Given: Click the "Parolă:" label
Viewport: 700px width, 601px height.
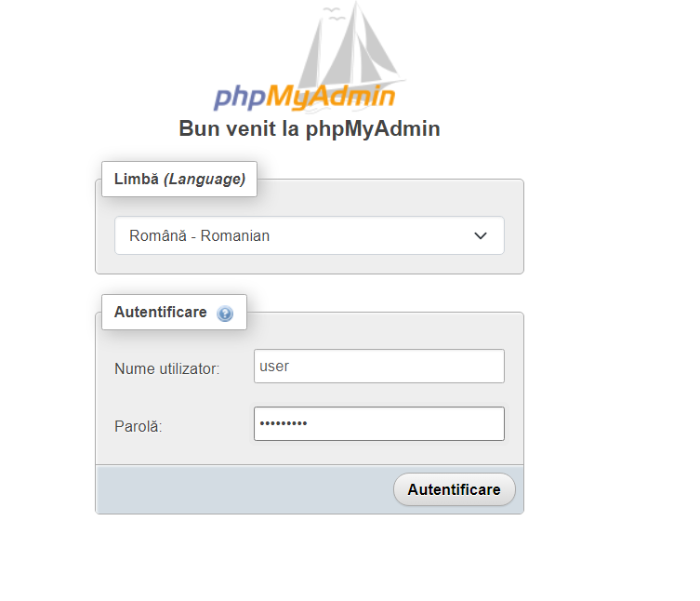Looking at the screenshot, I should pos(139,426).
